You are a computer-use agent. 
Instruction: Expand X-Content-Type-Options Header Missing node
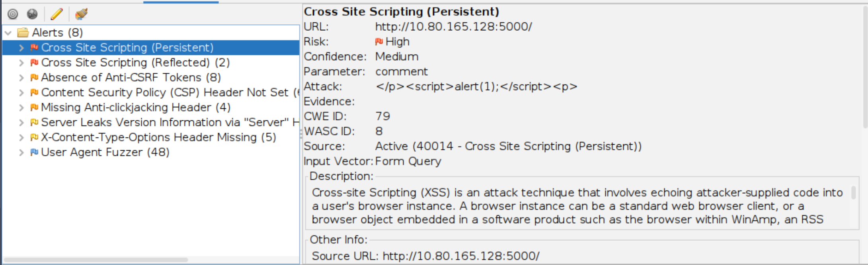pos(21,137)
